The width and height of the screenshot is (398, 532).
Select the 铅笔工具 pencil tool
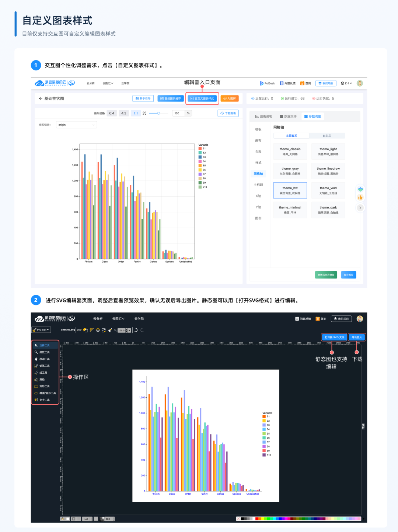click(x=45, y=366)
